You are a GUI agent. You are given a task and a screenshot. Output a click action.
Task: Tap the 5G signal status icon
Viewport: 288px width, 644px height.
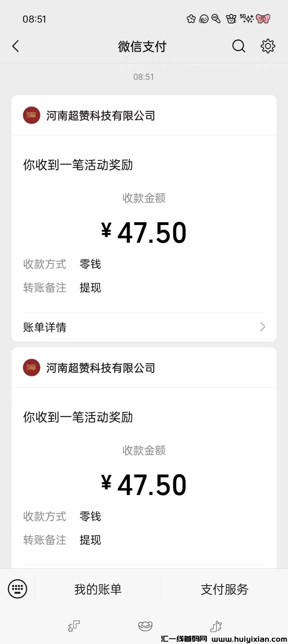pyautogui.click(x=247, y=18)
